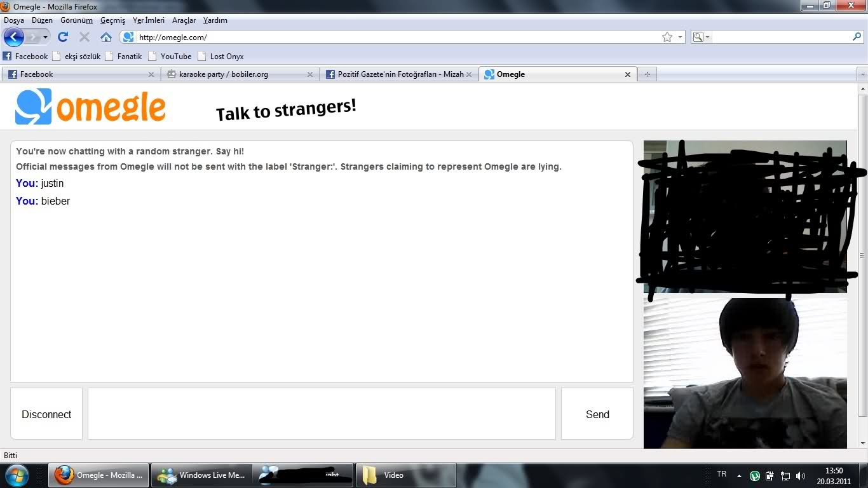The height and width of the screenshot is (488, 868).
Task: Click the stop loading X icon
Action: tap(85, 37)
